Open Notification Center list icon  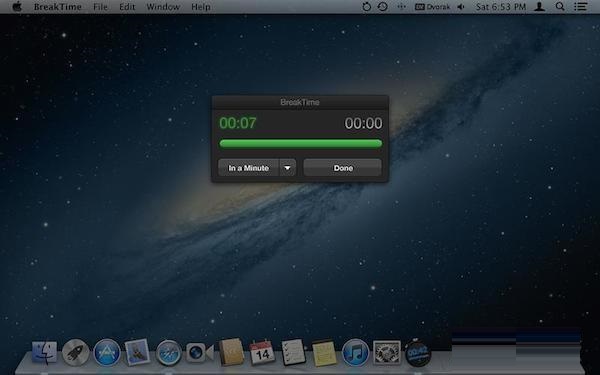[580, 7]
